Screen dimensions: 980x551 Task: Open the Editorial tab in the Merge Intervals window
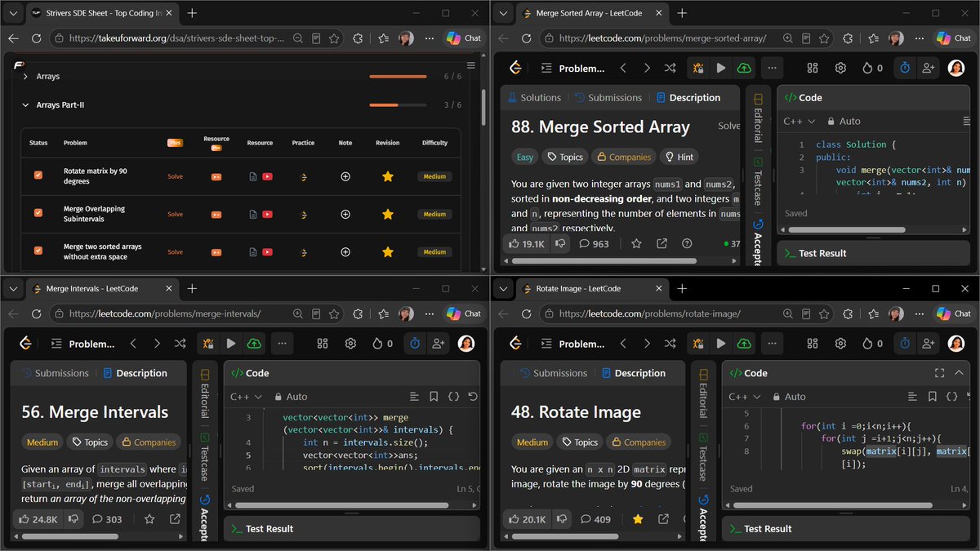pos(205,393)
